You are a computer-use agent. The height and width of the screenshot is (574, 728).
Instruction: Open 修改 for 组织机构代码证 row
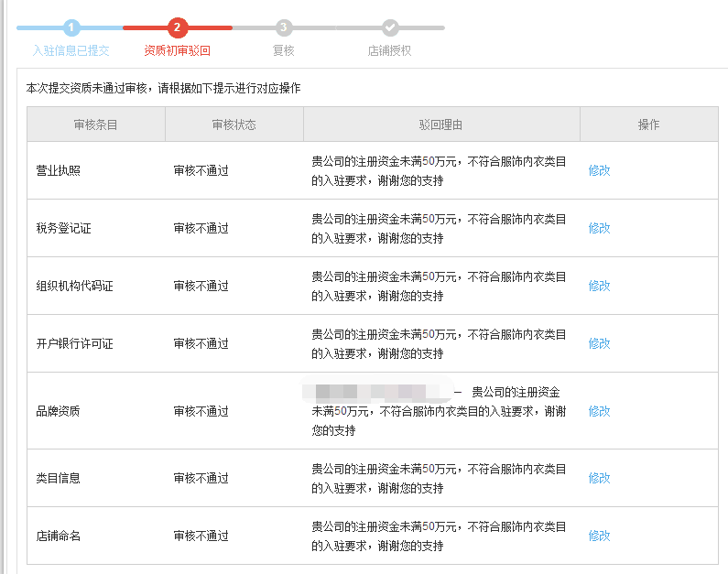599,286
